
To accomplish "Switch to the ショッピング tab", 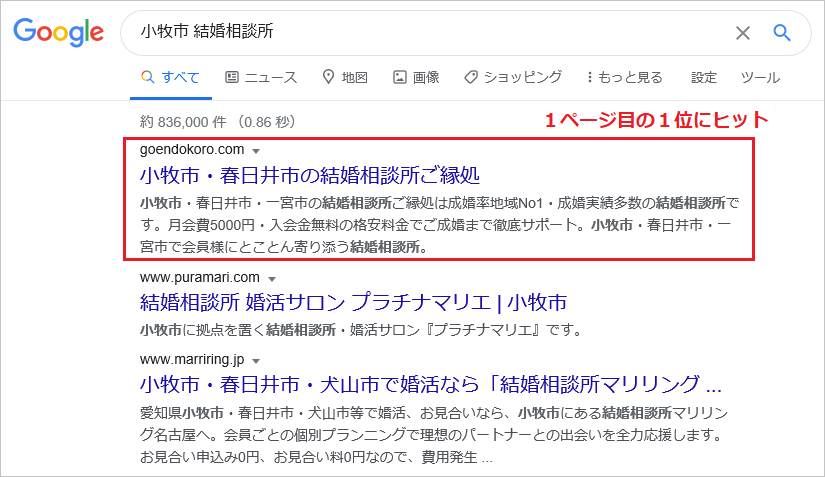I will tap(513, 77).
